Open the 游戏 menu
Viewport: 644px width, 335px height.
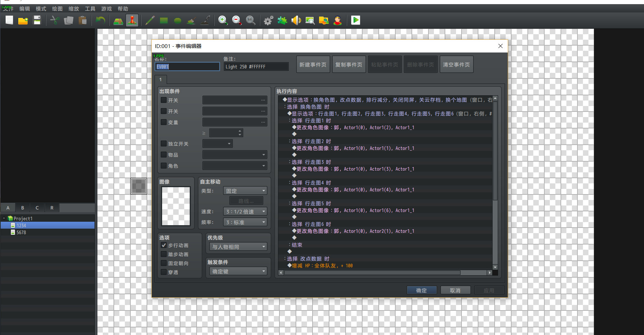pos(107,9)
